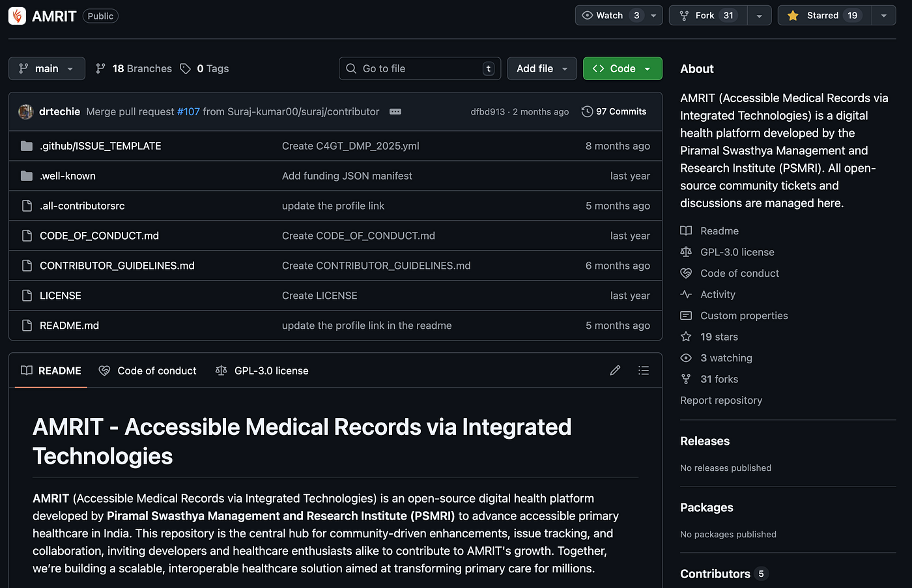Image resolution: width=912 pixels, height=588 pixels.
Task: Click the eye icon beside 3 watching
Action: 686,358
